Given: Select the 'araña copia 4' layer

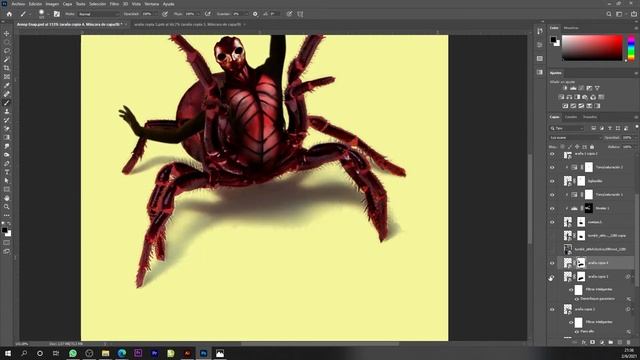Looking at the screenshot, I should click(x=596, y=263).
